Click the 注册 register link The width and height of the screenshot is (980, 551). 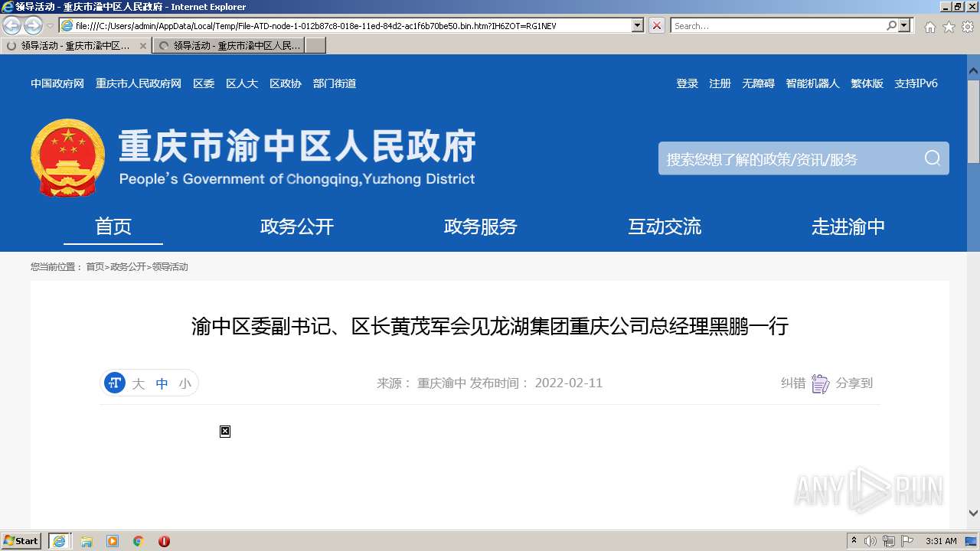[x=720, y=83]
